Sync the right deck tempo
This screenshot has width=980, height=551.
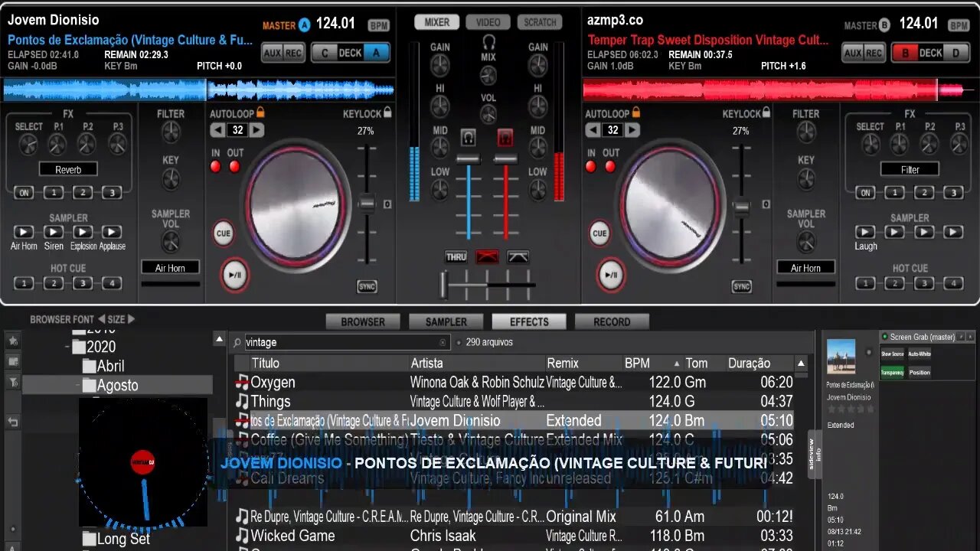point(741,287)
